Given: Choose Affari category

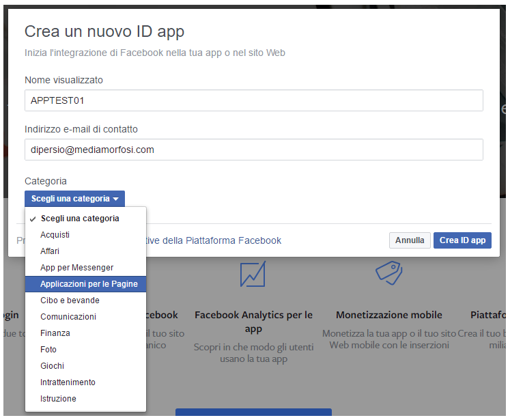Looking at the screenshot, I should pyautogui.click(x=85, y=251).
